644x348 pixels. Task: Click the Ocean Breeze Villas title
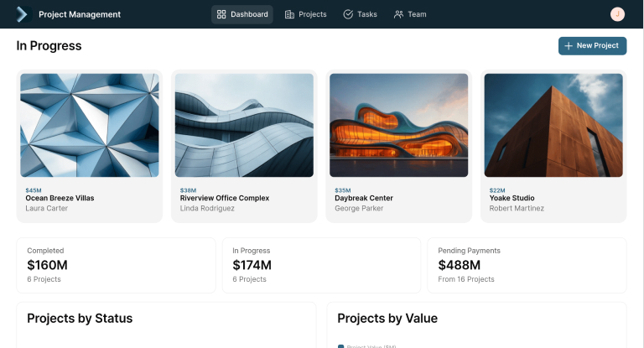pyautogui.click(x=60, y=198)
